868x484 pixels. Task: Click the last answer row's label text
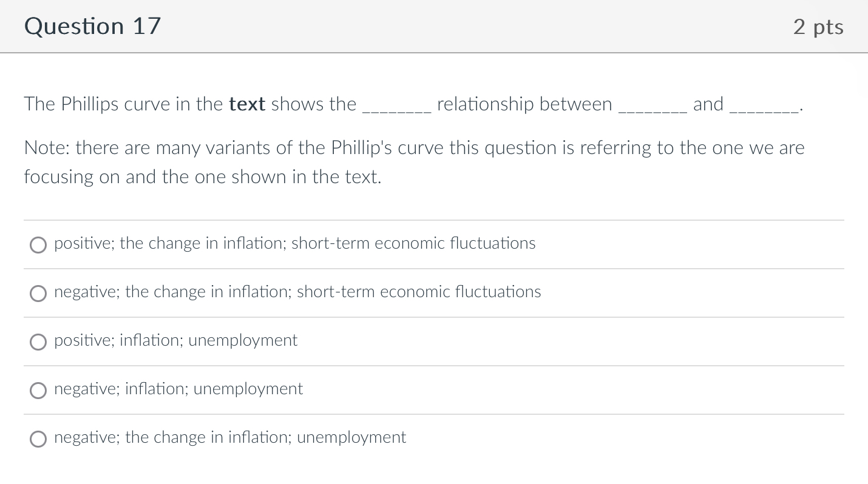(229, 437)
